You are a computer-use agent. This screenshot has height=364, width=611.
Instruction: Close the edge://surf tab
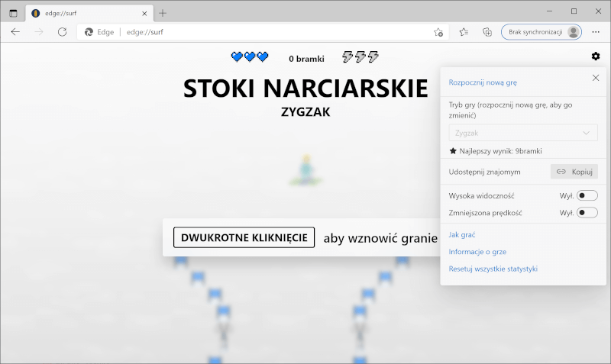click(x=144, y=13)
